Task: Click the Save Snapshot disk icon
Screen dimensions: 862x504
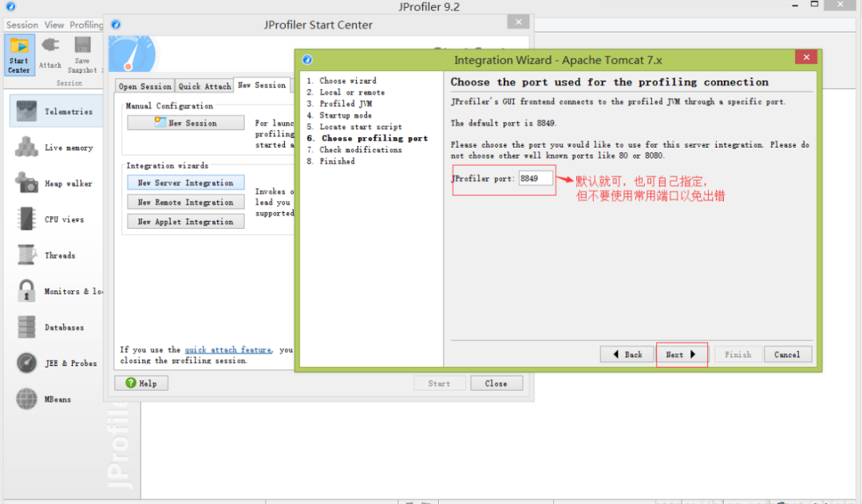Action: (82, 45)
